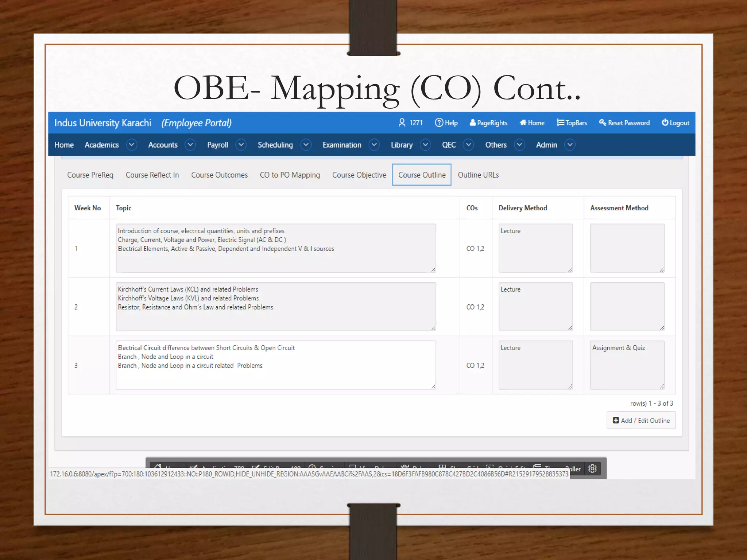Image resolution: width=747 pixels, height=560 pixels.
Task: Click the row(s) 1 - 3 of 3 text
Action: point(651,403)
